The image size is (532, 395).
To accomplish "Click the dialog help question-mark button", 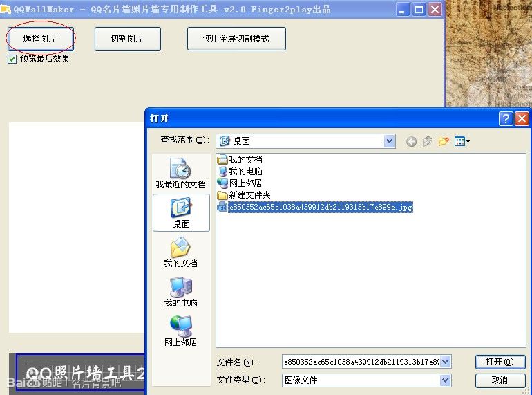I will pyautogui.click(x=506, y=118).
